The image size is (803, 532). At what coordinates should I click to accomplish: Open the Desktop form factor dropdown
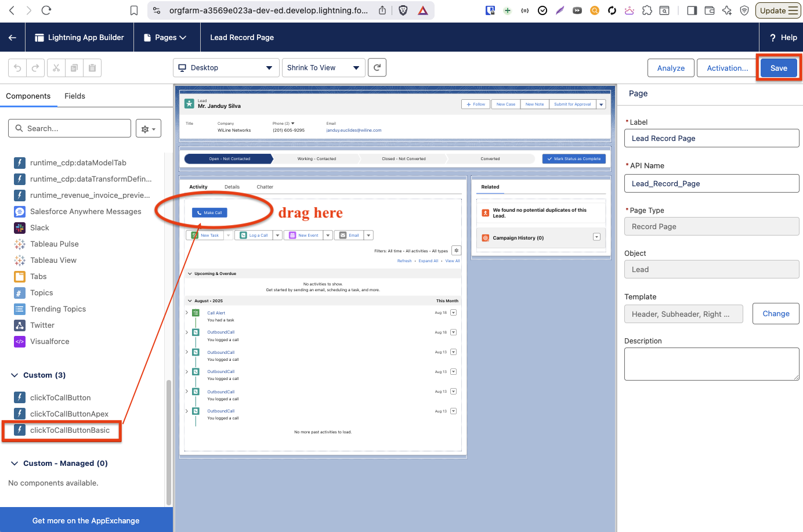pyautogui.click(x=225, y=68)
